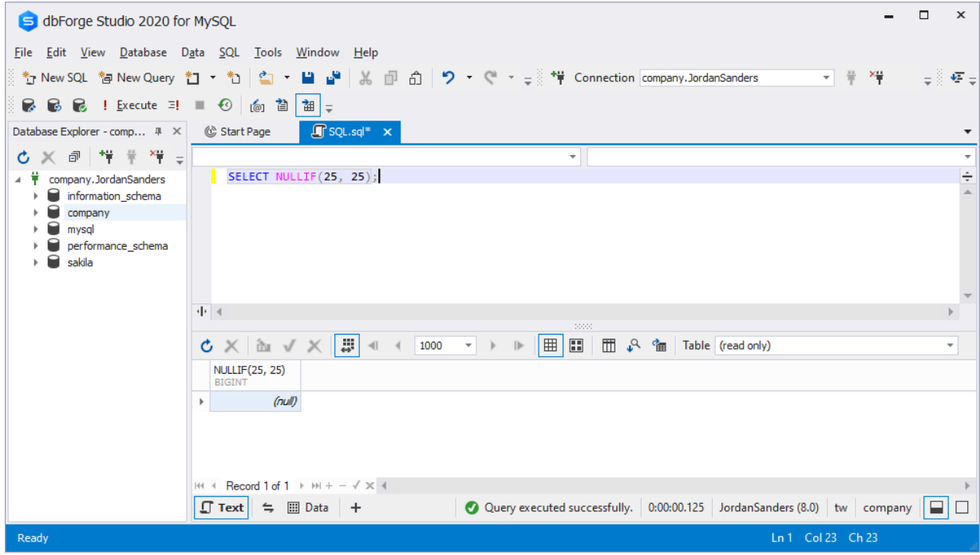Click the Redo arrow icon

(491, 77)
